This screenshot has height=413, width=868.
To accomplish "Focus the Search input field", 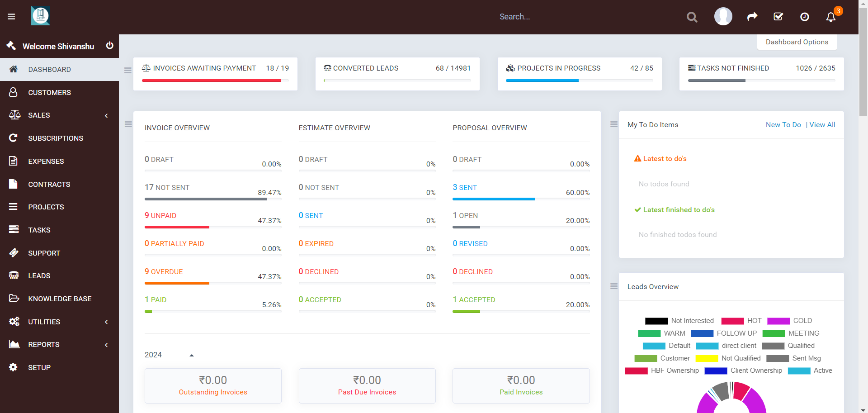I will point(588,17).
